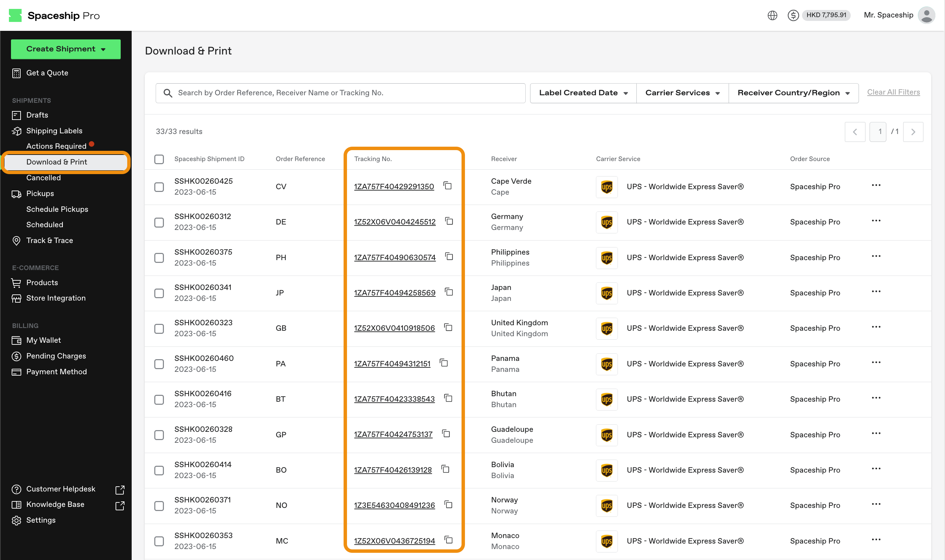945x560 pixels.
Task: Open Get a Quote in sidebar
Action: 47,73
